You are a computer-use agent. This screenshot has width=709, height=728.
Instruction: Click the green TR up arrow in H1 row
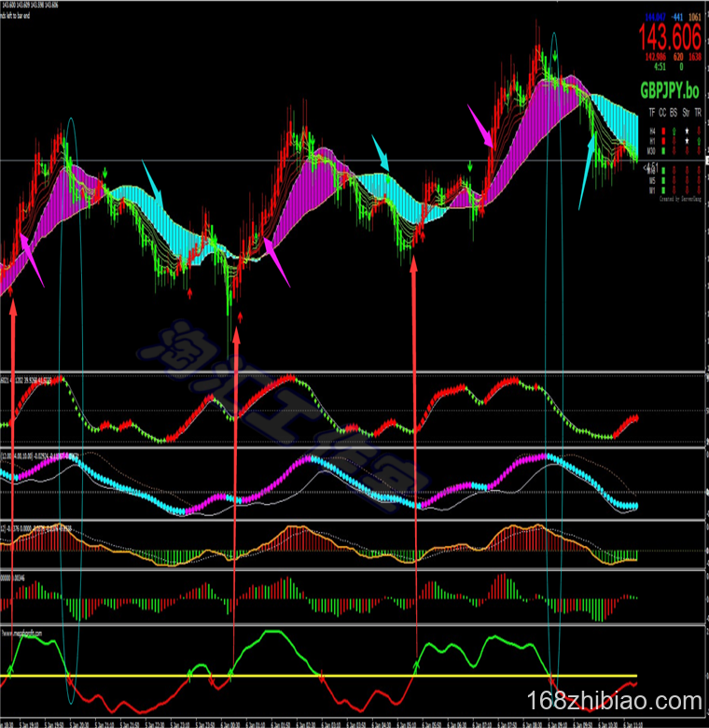pos(699,141)
